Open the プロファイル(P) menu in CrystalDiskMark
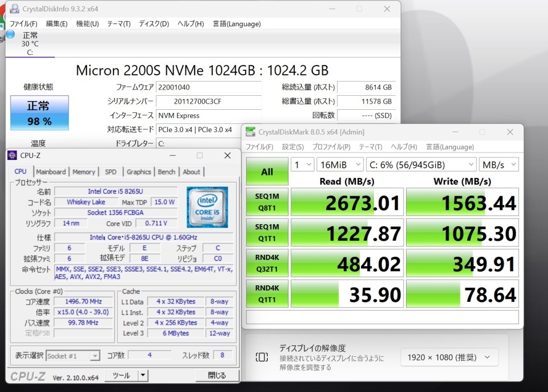 (331, 147)
